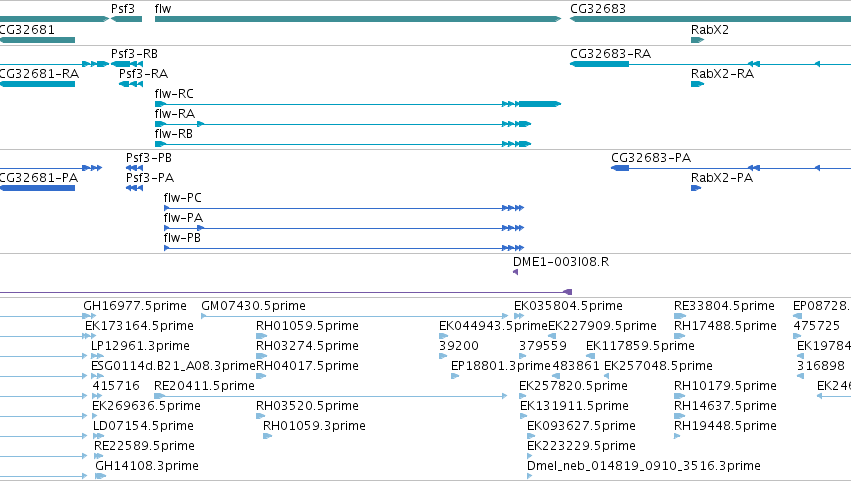
Task: Select the 39200 feature label
Action: (459, 346)
